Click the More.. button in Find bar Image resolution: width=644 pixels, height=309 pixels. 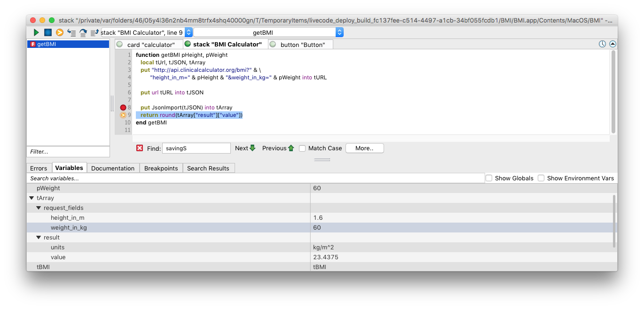tap(364, 148)
